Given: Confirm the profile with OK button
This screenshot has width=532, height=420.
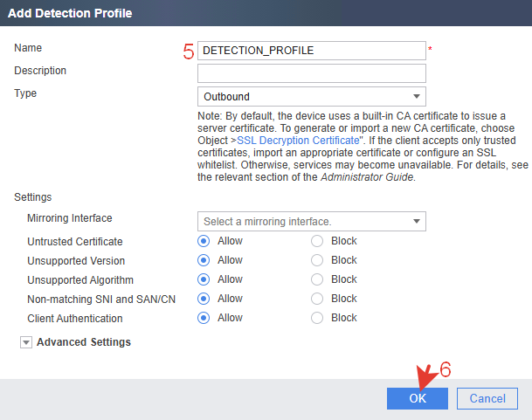Looking at the screenshot, I should click(x=418, y=399).
